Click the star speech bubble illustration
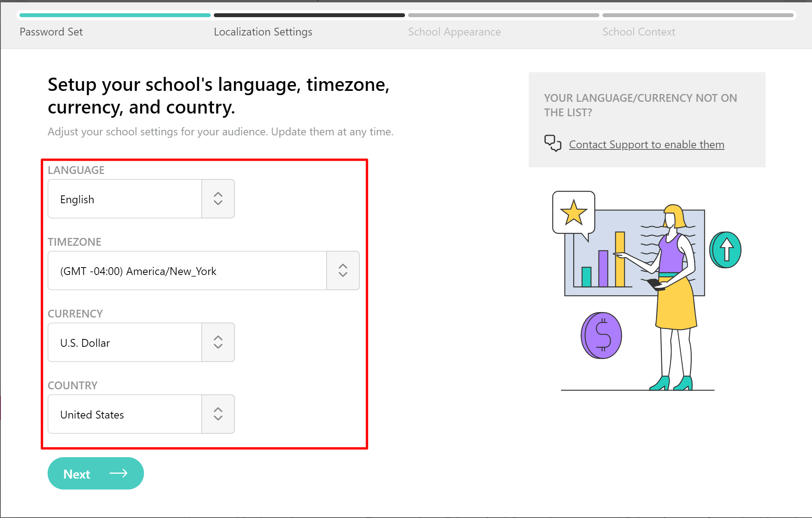This screenshot has width=812, height=518. tap(574, 213)
